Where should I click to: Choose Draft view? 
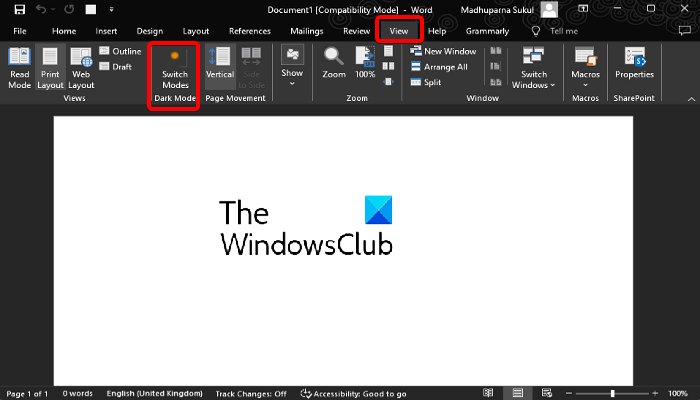(x=116, y=67)
